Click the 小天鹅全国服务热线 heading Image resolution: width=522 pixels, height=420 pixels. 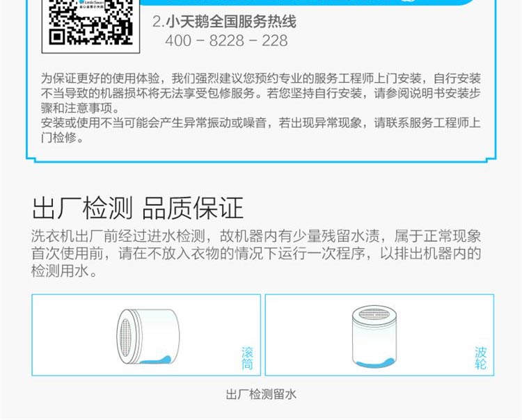pos(231,22)
